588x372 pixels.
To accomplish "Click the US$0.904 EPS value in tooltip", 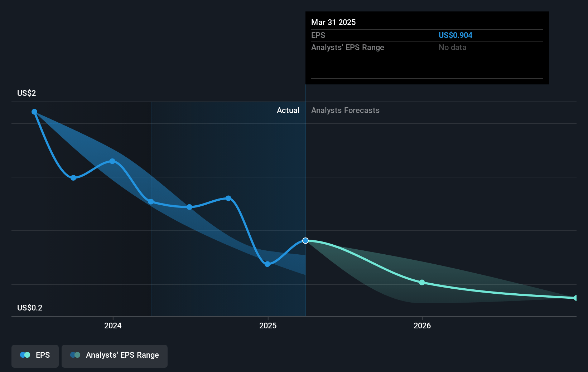I will tap(456, 35).
